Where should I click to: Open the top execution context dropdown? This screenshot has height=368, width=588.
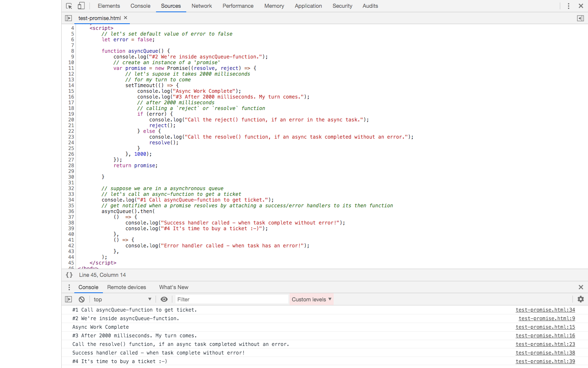[122, 299]
